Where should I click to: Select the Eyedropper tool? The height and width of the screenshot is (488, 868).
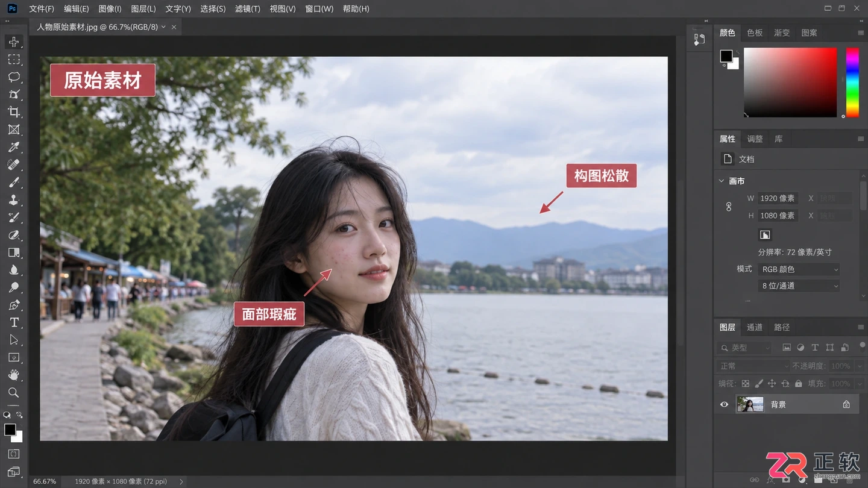14,147
